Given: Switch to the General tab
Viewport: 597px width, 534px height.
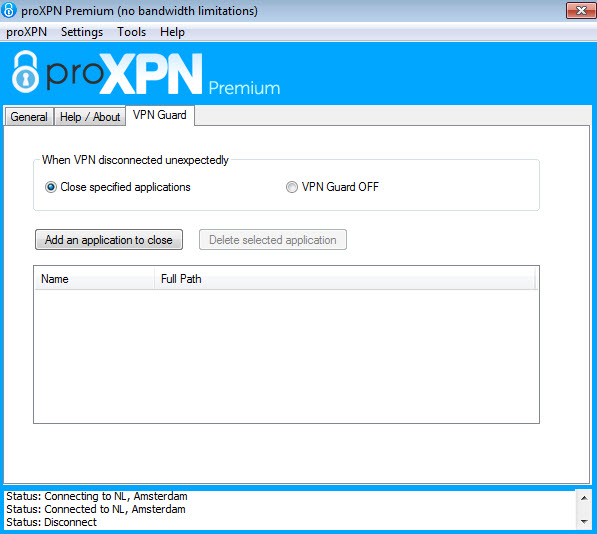Looking at the screenshot, I should [x=29, y=116].
